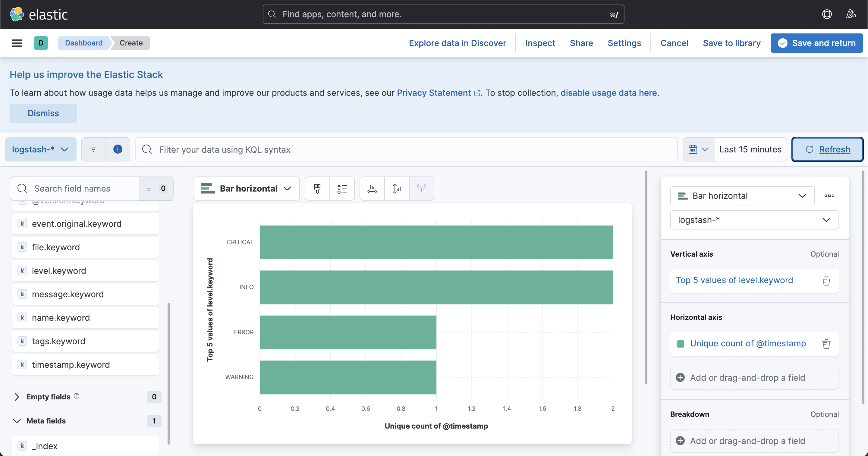Click the Cancel link
The height and width of the screenshot is (456, 868).
click(674, 43)
